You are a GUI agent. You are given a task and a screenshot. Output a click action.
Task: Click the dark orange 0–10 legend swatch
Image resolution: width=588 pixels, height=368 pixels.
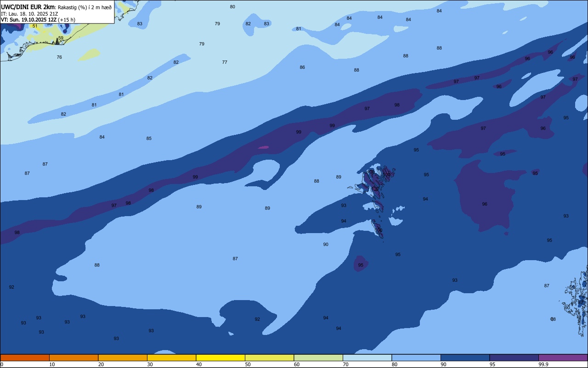(25, 357)
